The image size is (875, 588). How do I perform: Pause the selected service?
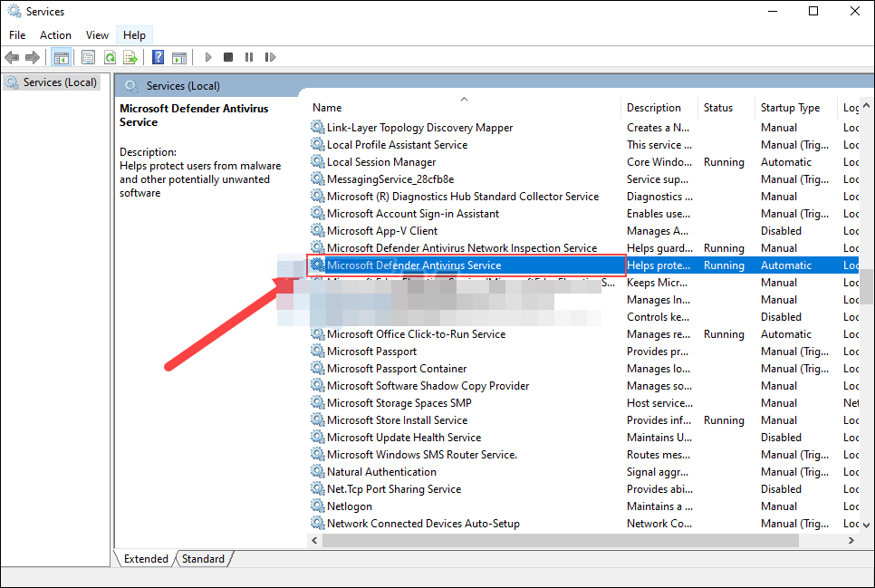248,56
